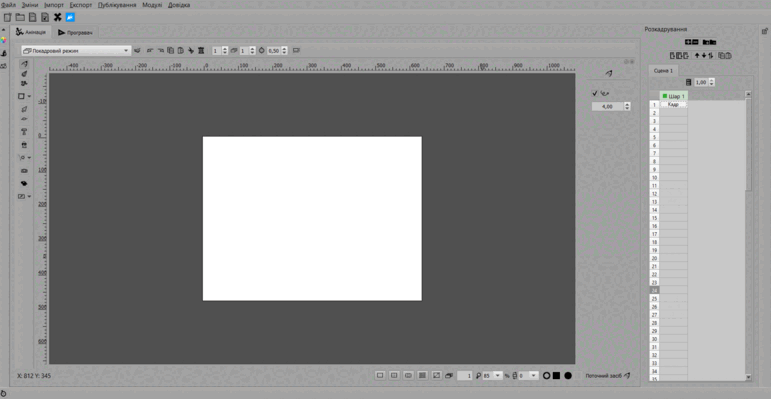
Task: Open the Публікування menu
Action: (x=117, y=5)
